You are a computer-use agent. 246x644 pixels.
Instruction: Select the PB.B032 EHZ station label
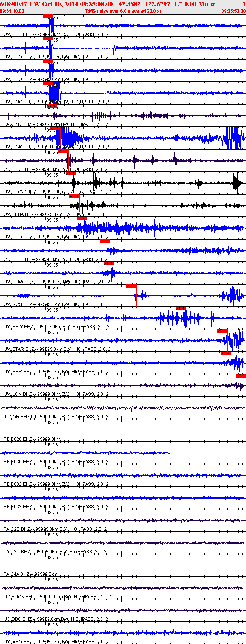(x=56, y=484)
